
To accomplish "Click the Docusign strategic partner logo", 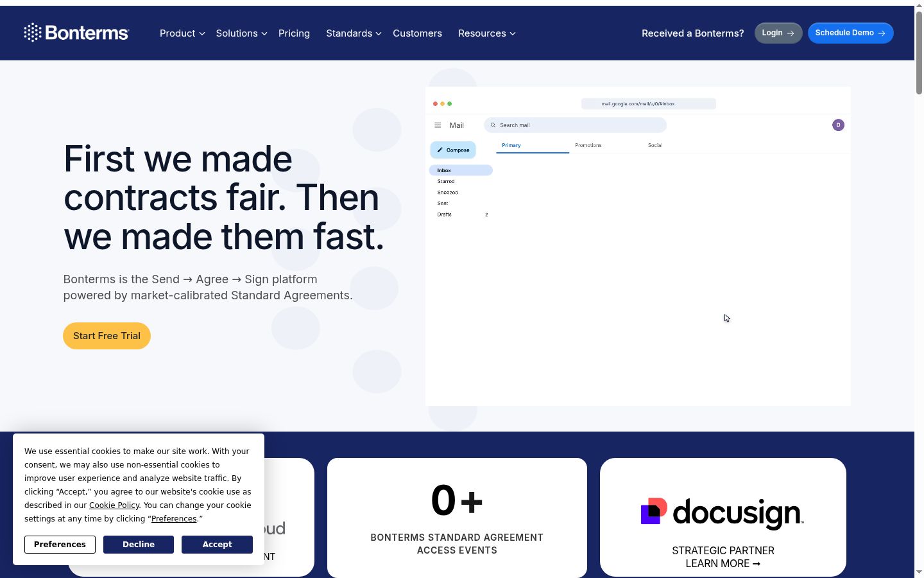I will click(723, 513).
